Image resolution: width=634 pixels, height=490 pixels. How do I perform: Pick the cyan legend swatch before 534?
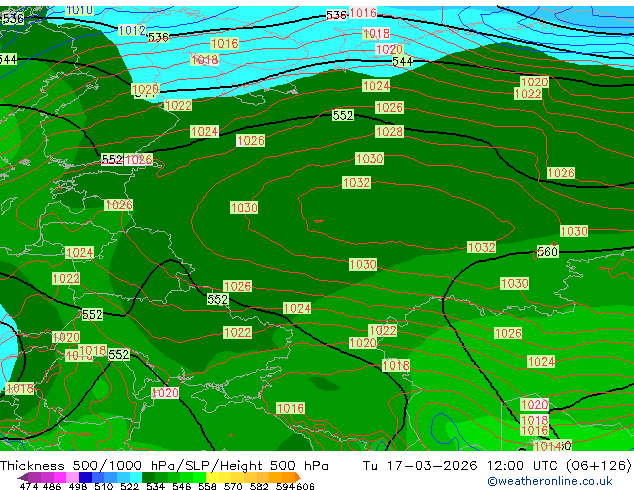coord(136,477)
